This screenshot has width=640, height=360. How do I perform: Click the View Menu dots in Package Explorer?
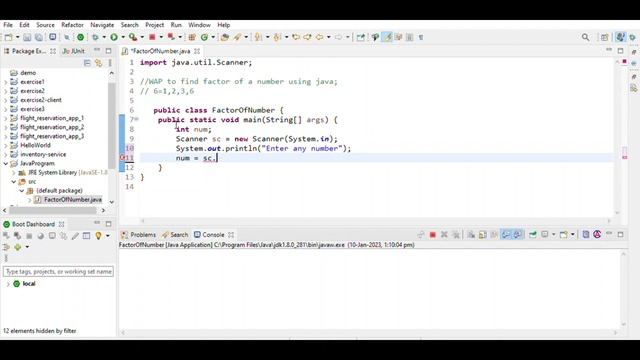coord(110,63)
